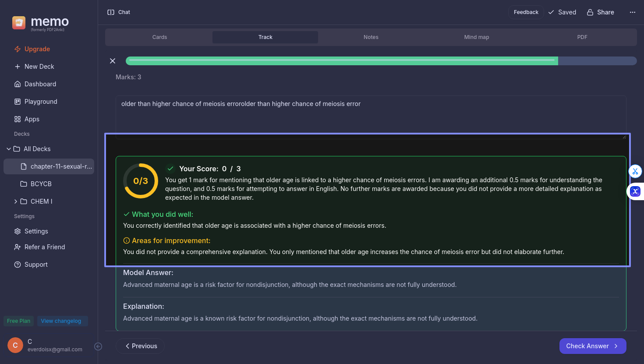Click the Check Answer button
Image resolution: width=644 pixels, height=364 pixels.
(592, 346)
